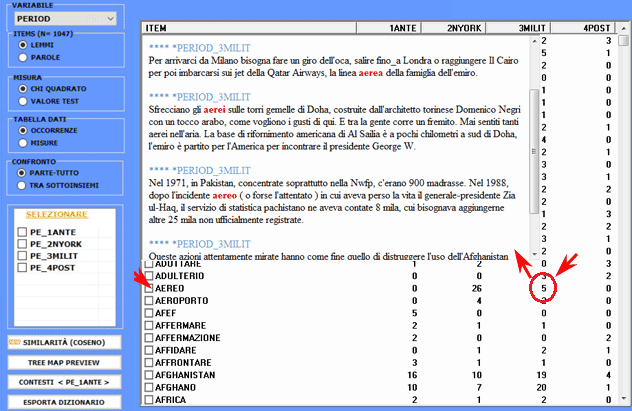Viewport: 632px width, 411px height.
Task: Tick the PE_3MILIT checkbox
Action: click(x=22, y=256)
